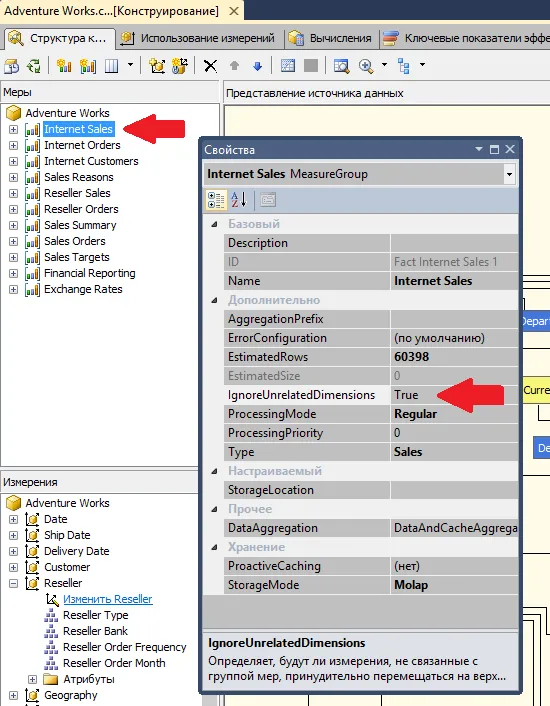Click the New Linked Object icon
Viewport: 550px width, 706px height.
pyautogui.click(x=180, y=66)
